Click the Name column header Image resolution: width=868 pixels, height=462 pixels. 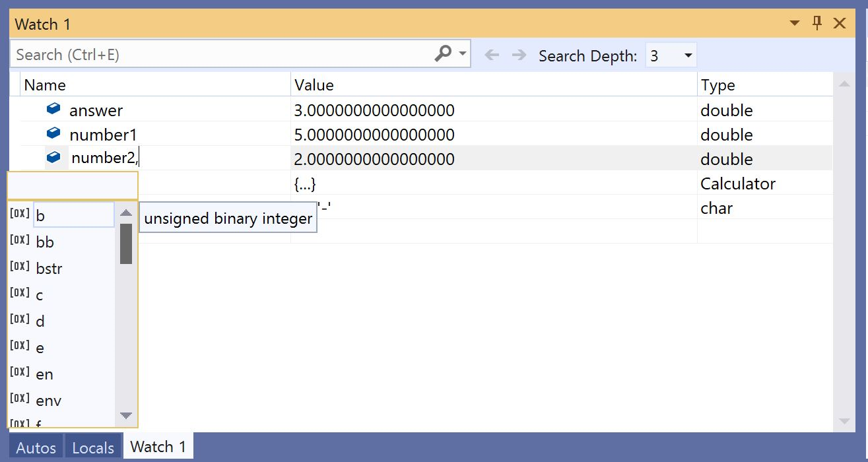tap(45, 84)
